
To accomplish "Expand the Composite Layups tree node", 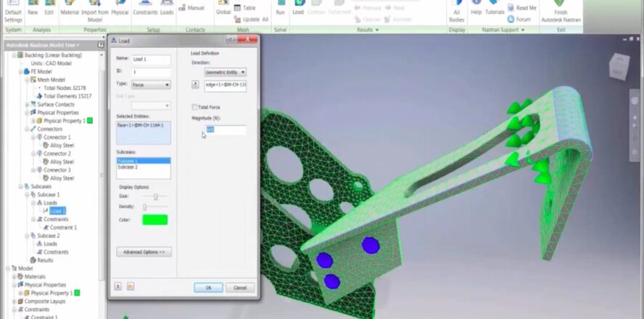I will tap(15, 302).
